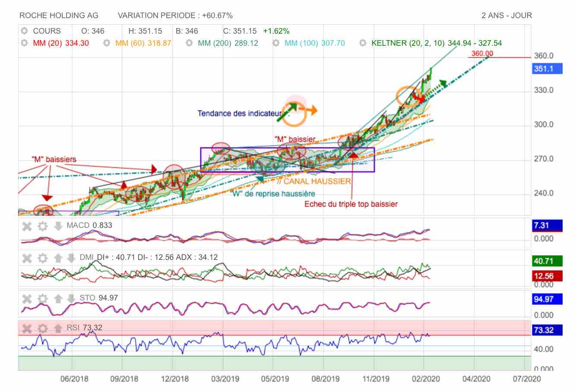This screenshot has height=392, width=576.
Task: Select the COURS legend label
Action: (x=47, y=31)
